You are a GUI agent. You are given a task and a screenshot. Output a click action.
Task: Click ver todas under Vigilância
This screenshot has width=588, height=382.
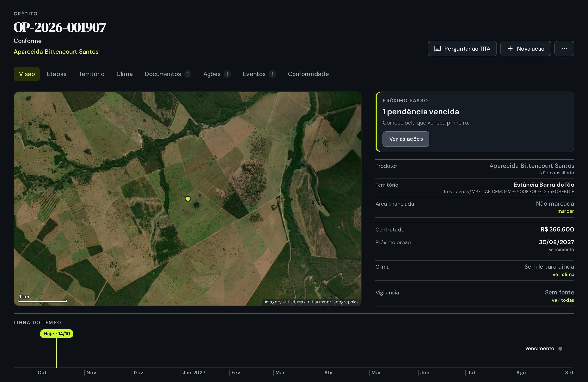click(x=563, y=300)
